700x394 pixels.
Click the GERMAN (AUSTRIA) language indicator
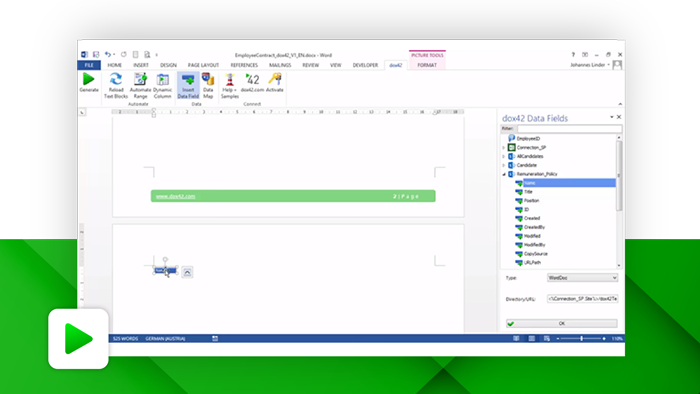165,339
